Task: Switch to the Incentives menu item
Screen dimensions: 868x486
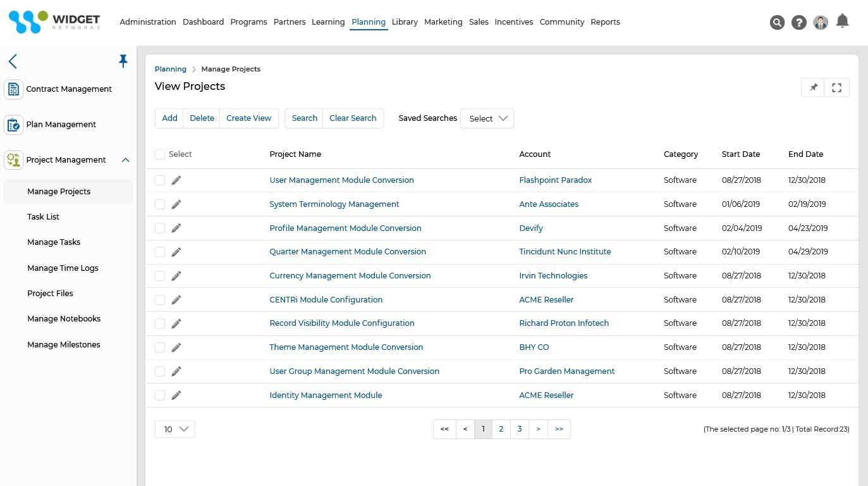Action: (513, 22)
